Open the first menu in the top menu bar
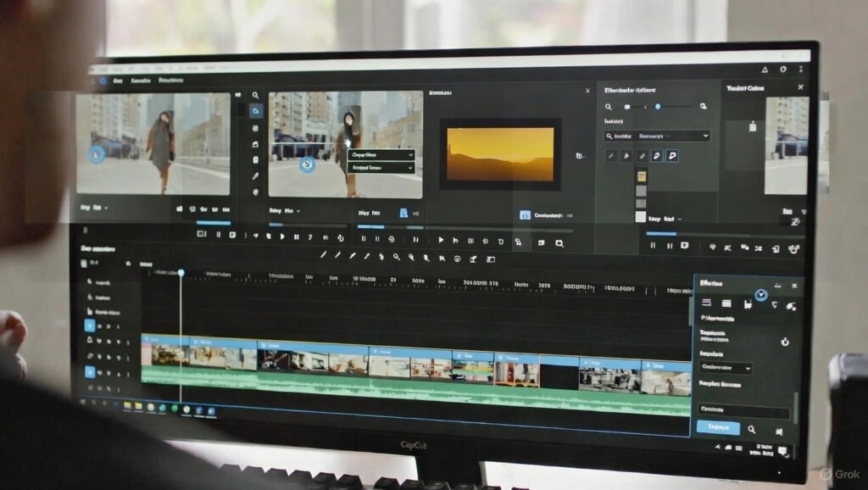Viewport: 868px width, 490px height. click(x=116, y=81)
